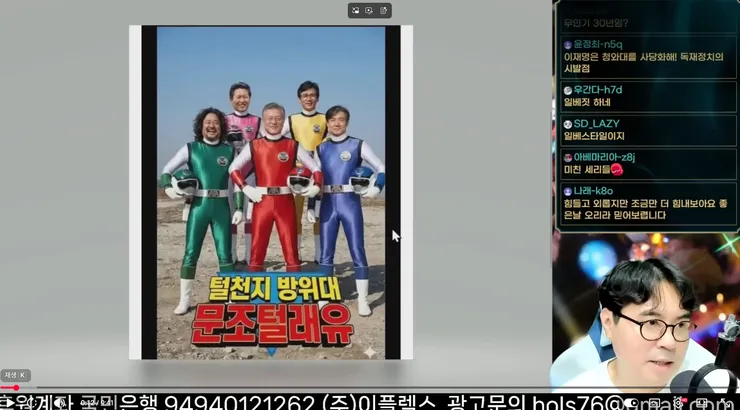Screen dimensions: 740x410
Task: Open chat user 나래-k8o
Action: (593, 191)
